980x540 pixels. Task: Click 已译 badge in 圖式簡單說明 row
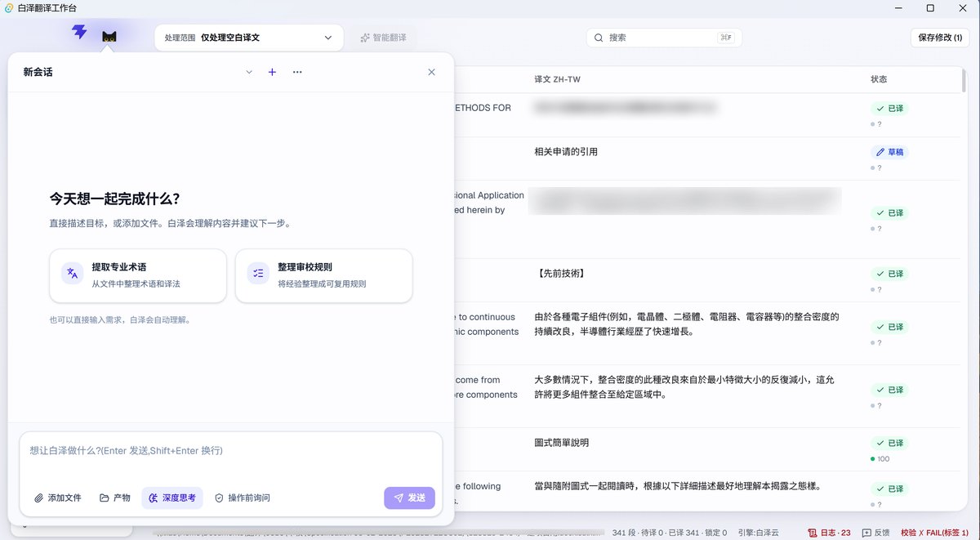point(889,444)
